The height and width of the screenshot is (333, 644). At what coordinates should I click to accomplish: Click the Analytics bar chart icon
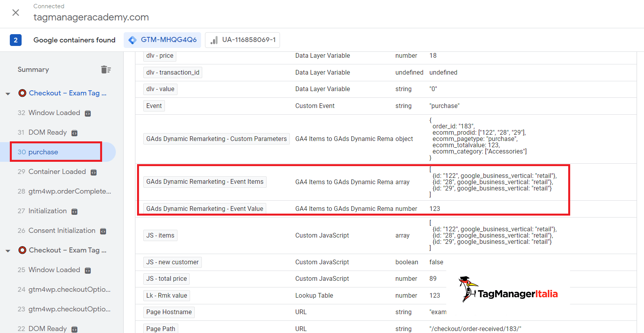coord(214,40)
